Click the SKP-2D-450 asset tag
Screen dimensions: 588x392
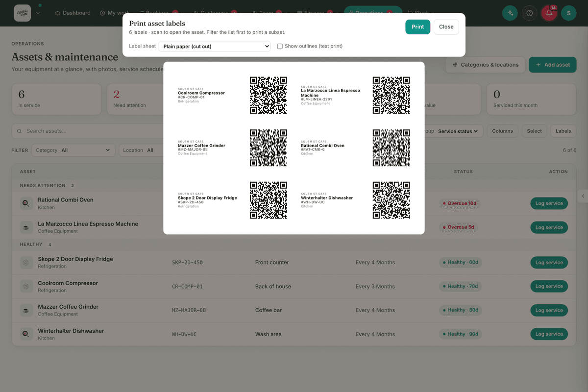tap(187, 263)
